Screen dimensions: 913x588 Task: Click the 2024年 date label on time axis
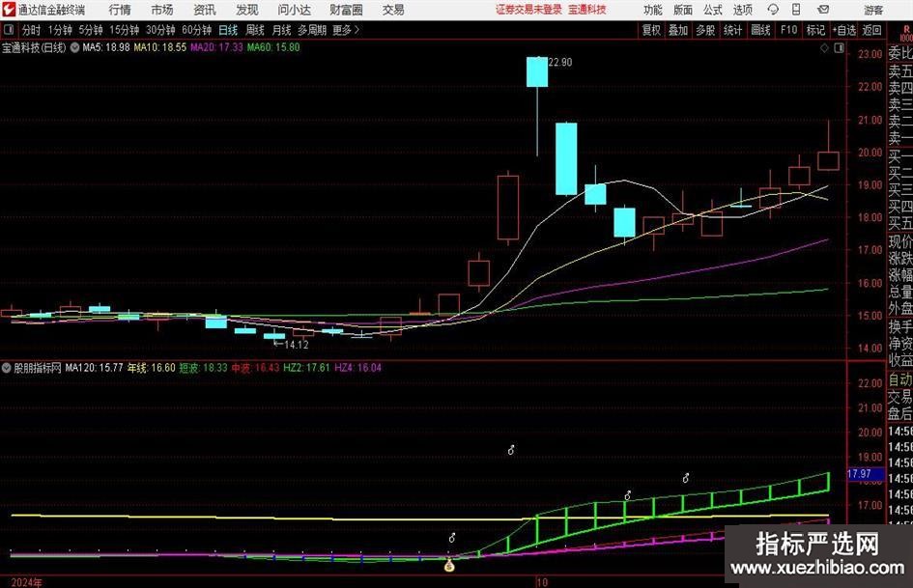click(26, 582)
